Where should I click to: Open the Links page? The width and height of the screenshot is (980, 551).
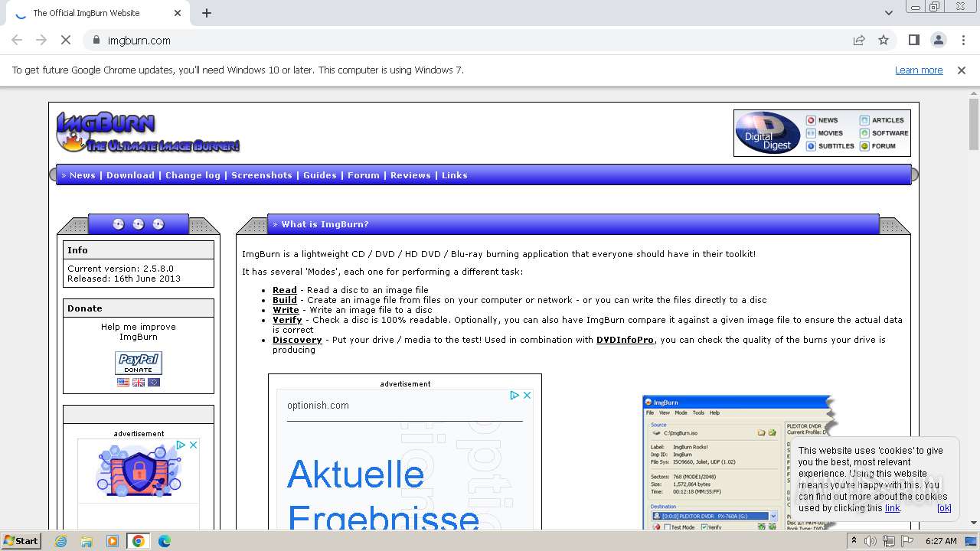point(455,175)
